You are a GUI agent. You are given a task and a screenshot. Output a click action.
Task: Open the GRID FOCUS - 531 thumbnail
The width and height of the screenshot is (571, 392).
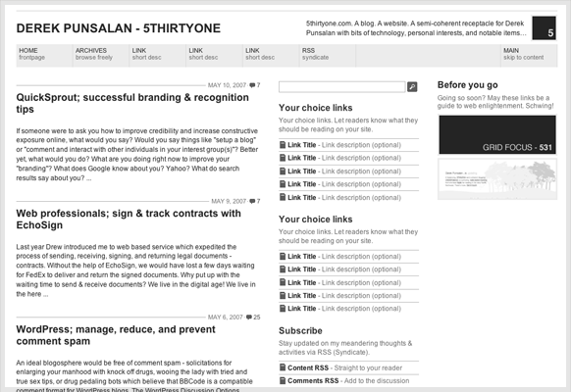click(497, 135)
